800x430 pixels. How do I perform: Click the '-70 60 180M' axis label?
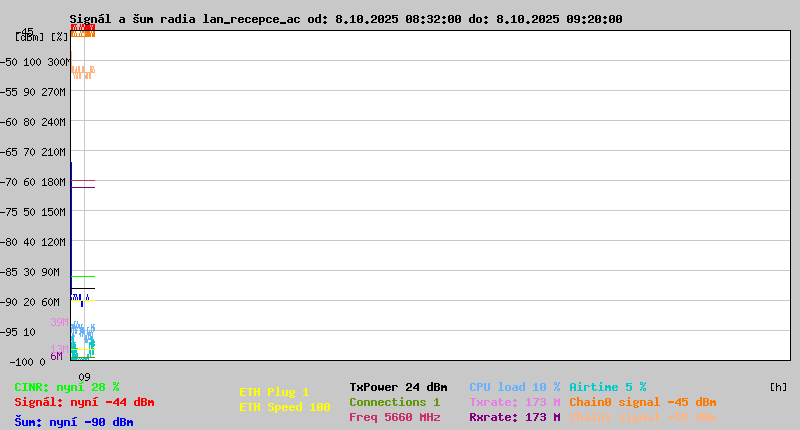click(x=33, y=182)
